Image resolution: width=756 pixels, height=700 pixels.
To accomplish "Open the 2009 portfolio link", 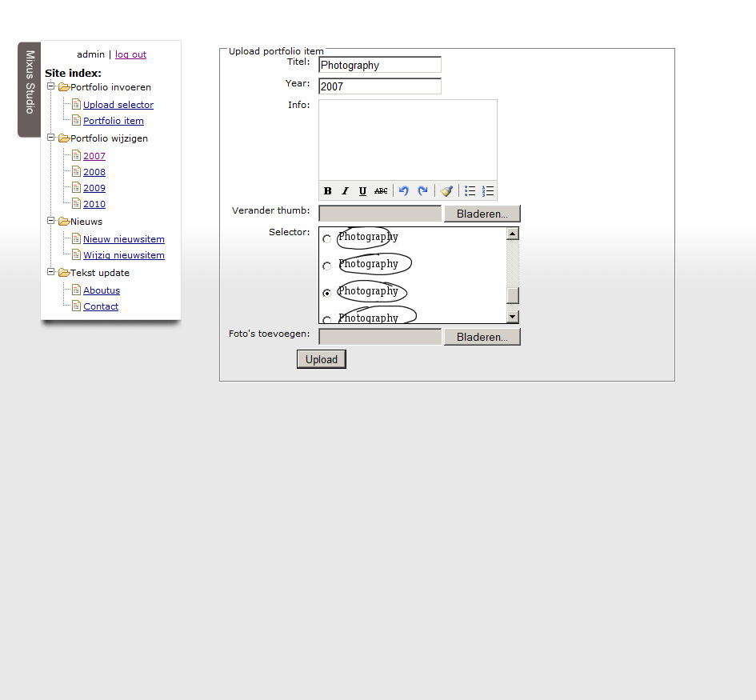I will pos(94,188).
